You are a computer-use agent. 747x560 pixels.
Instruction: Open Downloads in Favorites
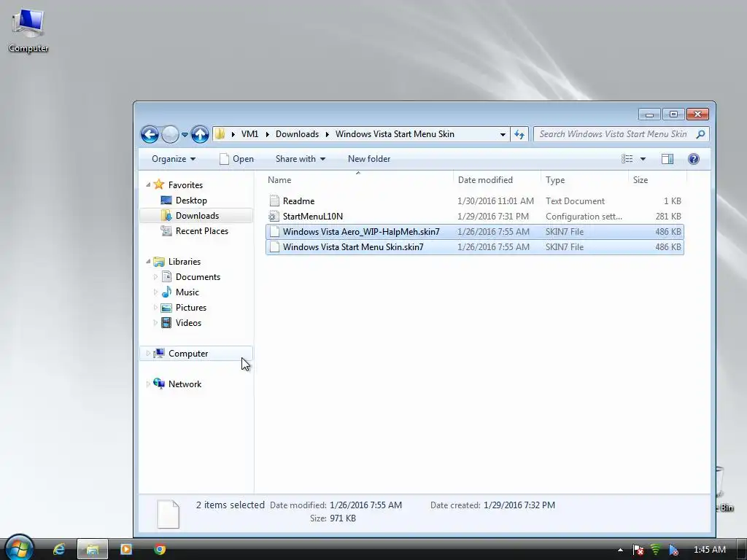(197, 216)
